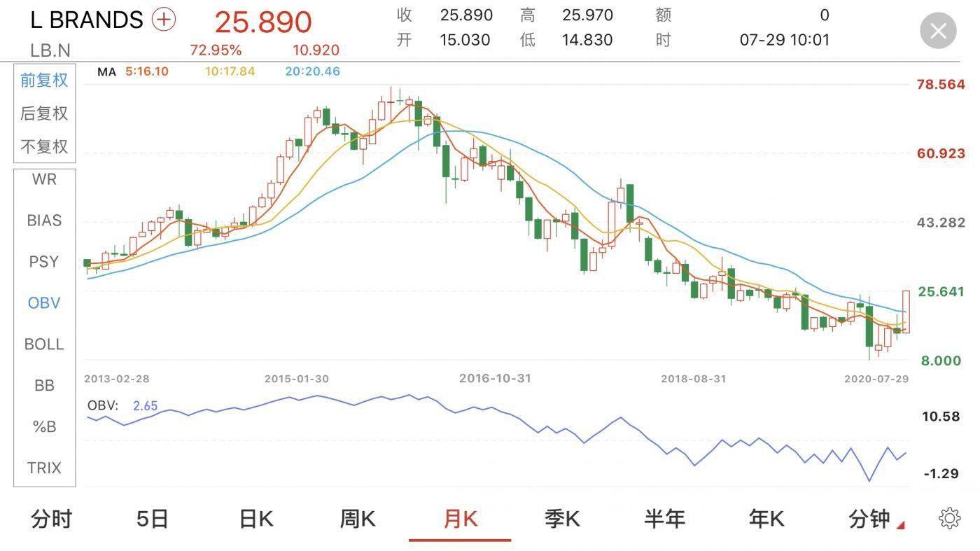Switch to 日K daily candlestick tab
Screen dimensions: 980x551
pos(255,519)
